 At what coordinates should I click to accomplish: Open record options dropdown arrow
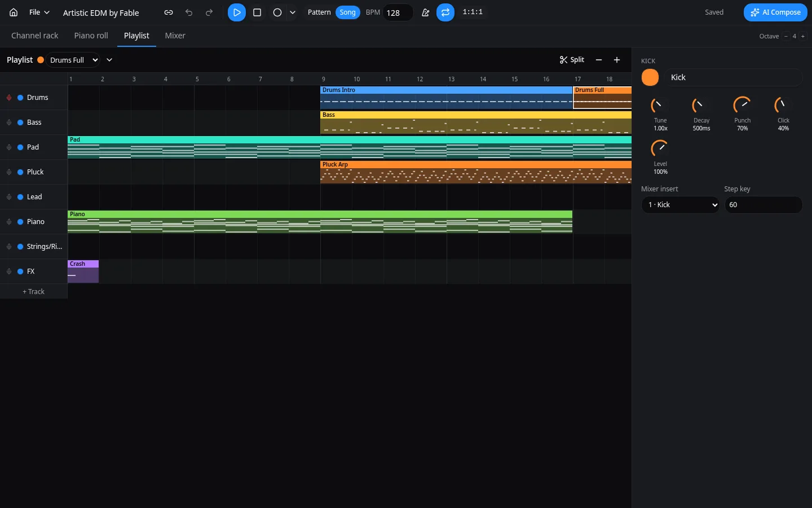[292, 12]
